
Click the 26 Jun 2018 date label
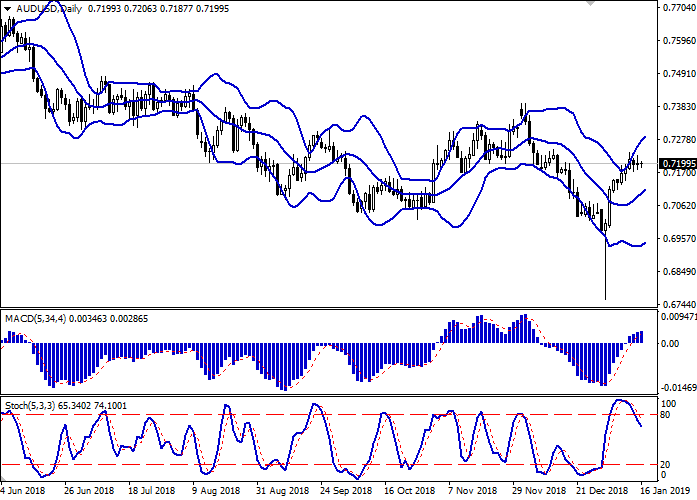click(89, 491)
